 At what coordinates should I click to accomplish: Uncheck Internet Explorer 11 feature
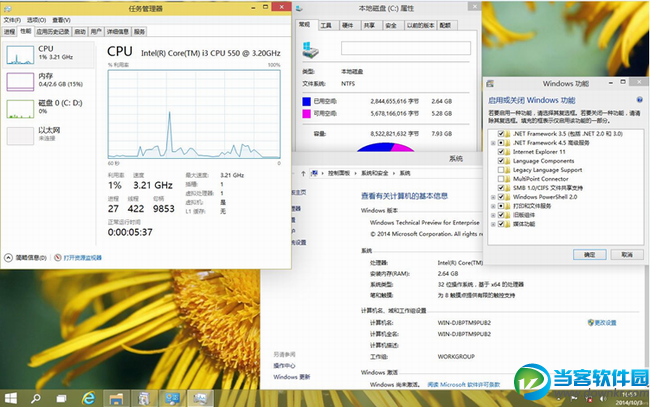coord(501,152)
